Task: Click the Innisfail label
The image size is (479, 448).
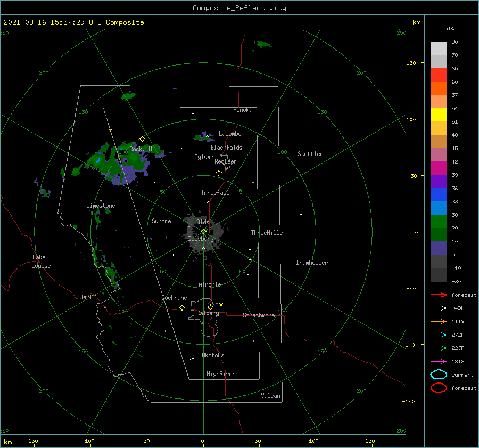Action: 215,193
